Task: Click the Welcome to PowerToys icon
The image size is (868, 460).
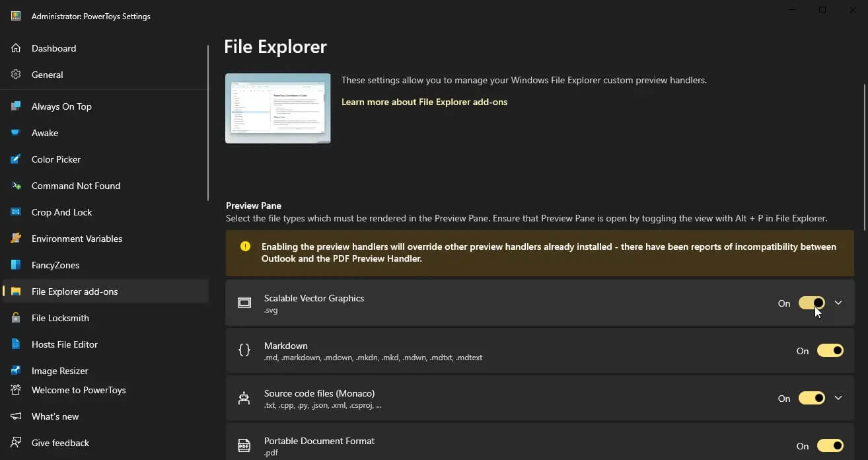Action: point(16,390)
